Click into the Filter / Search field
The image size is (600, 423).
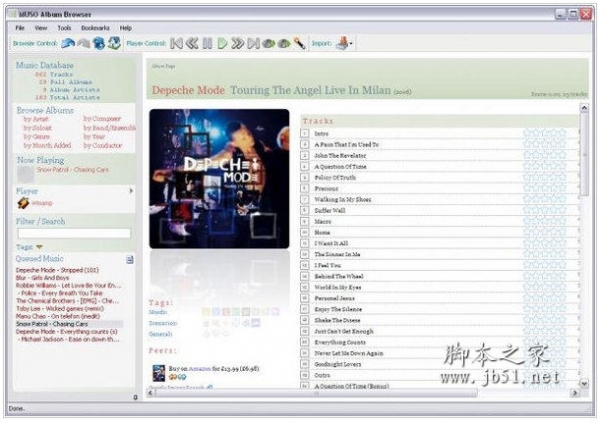[74, 234]
